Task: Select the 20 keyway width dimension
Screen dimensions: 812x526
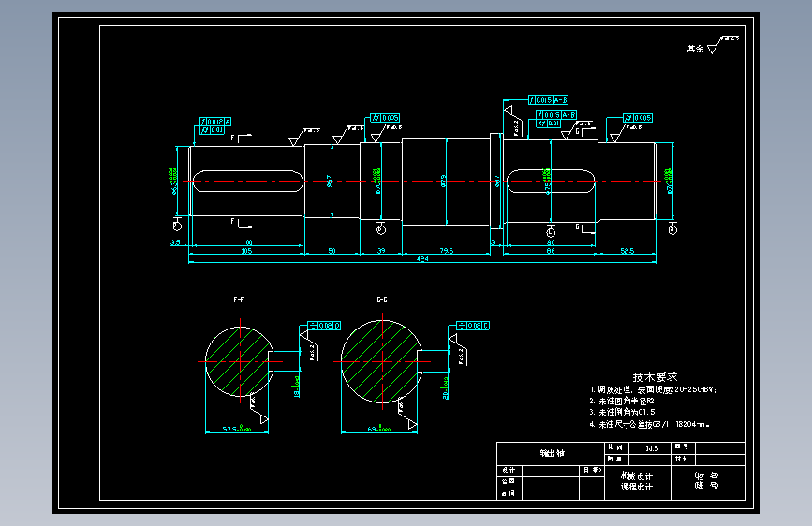Action: [x=446, y=387]
